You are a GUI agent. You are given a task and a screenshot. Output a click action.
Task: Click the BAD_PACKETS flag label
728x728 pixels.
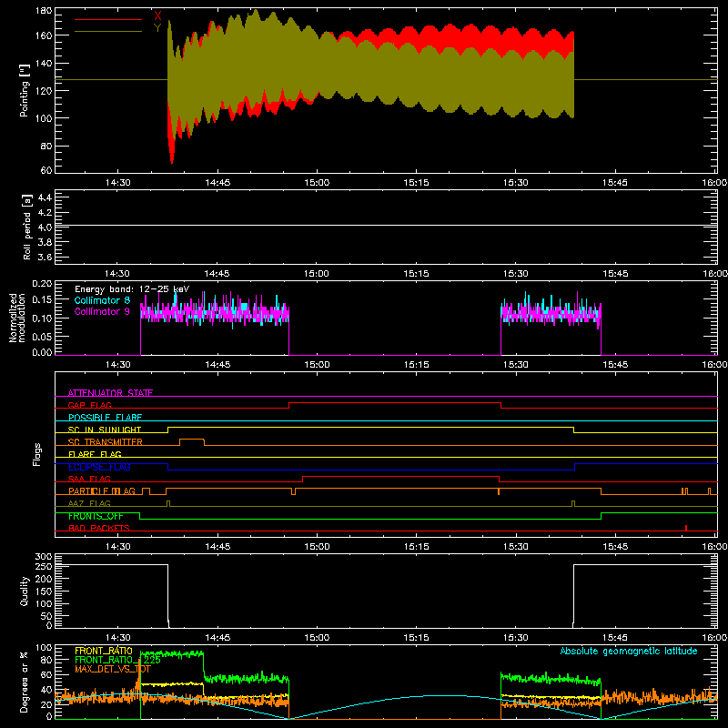click(99, 528)
